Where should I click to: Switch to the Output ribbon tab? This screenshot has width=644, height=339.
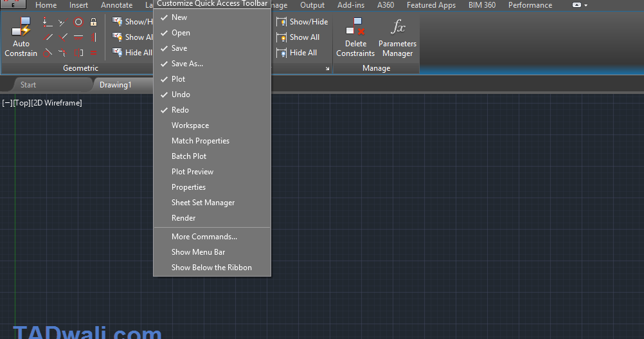coord(312,5)
